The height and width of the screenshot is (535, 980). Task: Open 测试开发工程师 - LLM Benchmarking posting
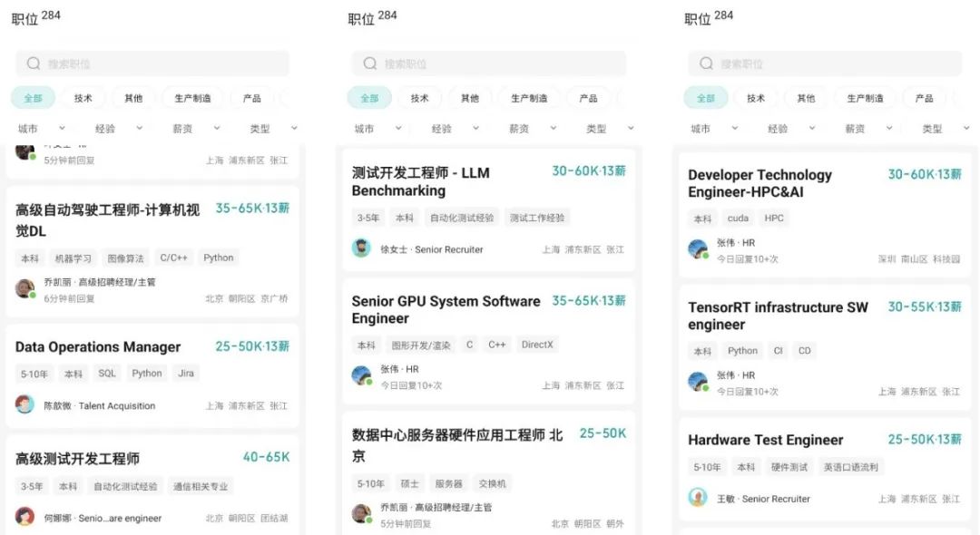tap(489, 209)
